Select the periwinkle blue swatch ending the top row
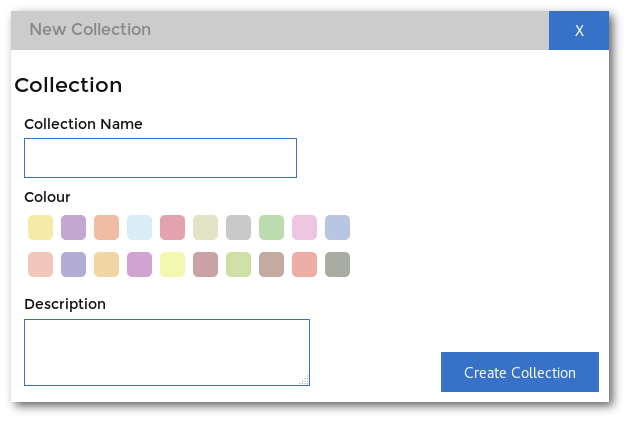This screenshot has width=628, height=421. point(337,228)
